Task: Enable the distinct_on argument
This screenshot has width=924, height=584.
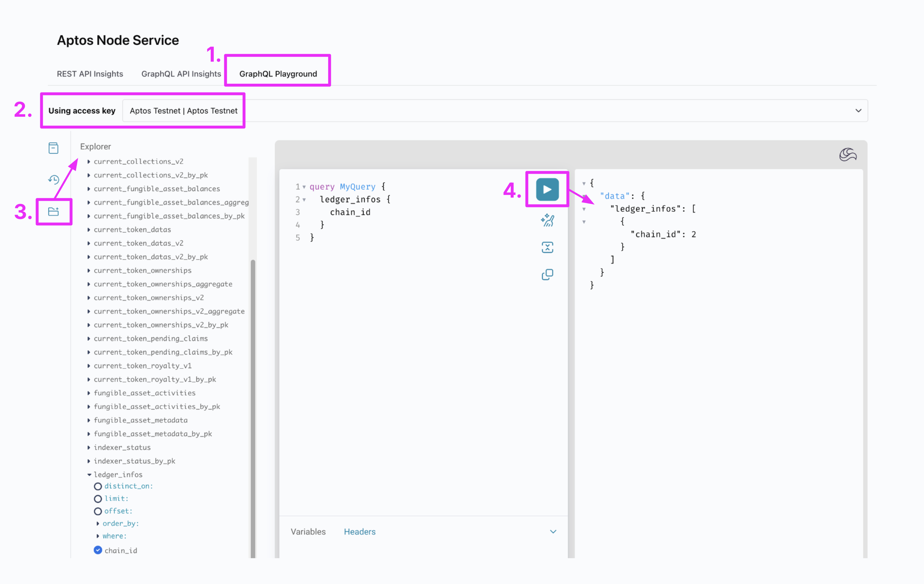Action: [x=98, y=486]
